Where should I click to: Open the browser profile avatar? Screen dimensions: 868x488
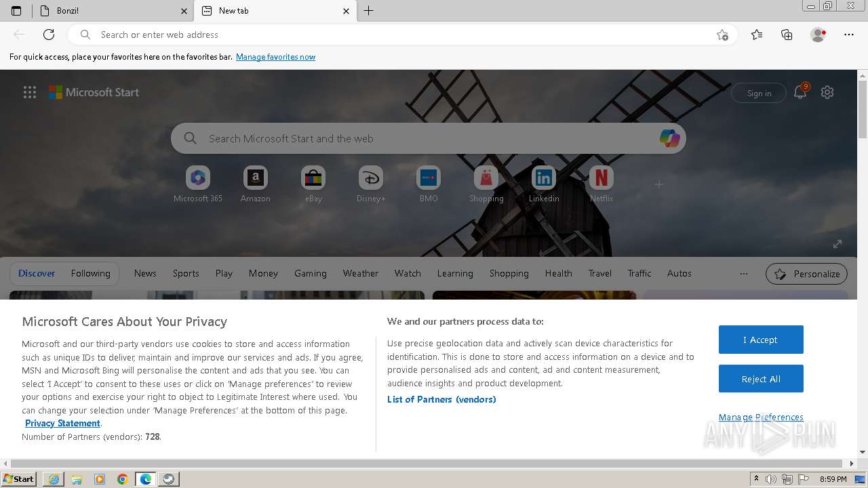point(818,35)
